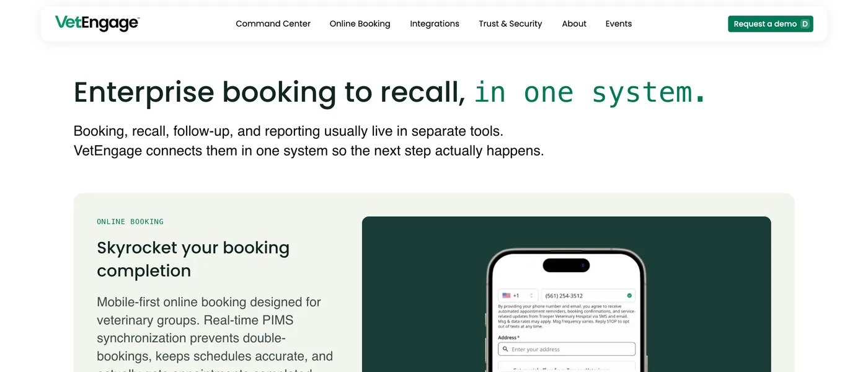Open the Events nav item

[619, 24]
